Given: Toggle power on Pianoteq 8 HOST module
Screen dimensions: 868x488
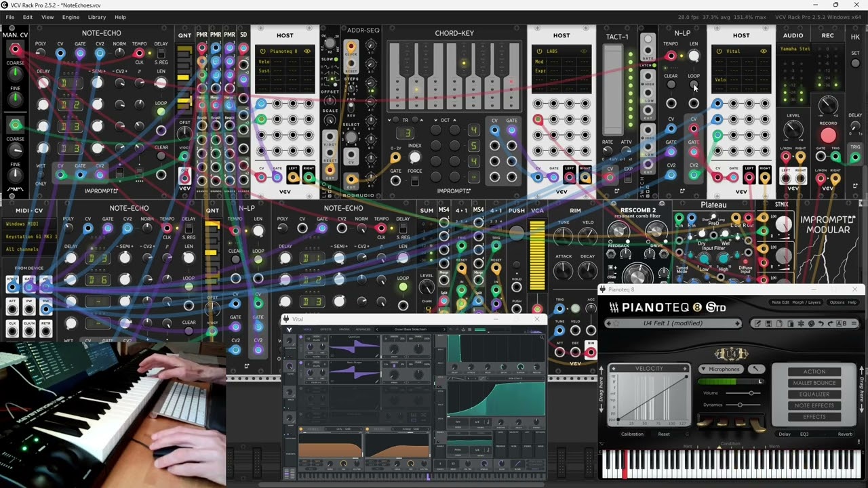Looking at the screenshot, I should (x=263, y=52).
